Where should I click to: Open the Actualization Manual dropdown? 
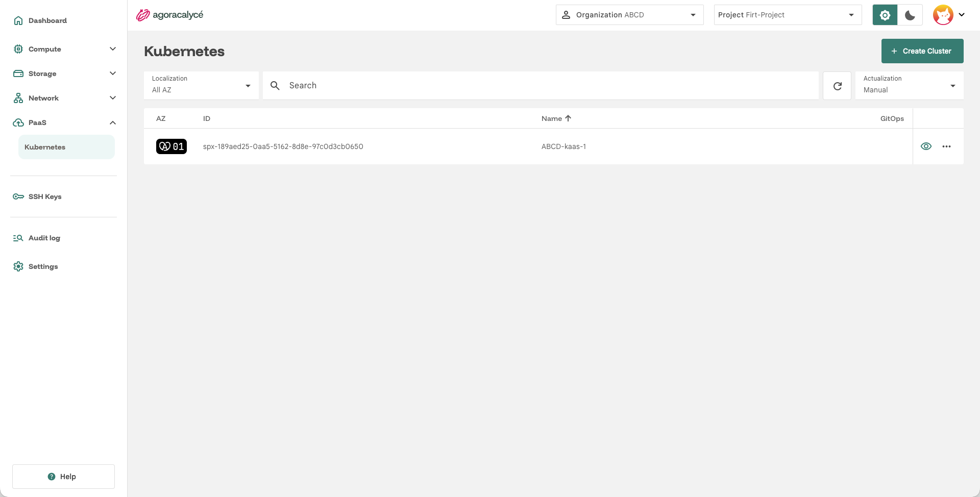[x=909, y=86]
